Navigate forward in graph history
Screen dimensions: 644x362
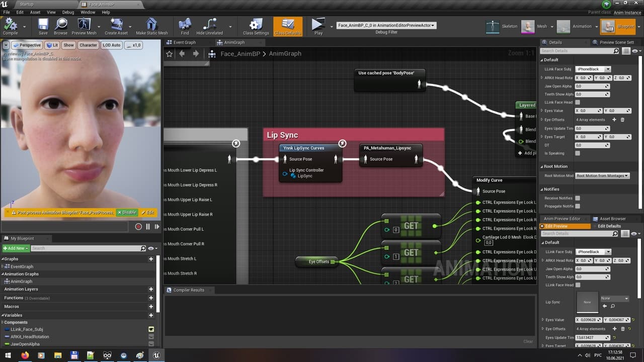tap(196, 53)
